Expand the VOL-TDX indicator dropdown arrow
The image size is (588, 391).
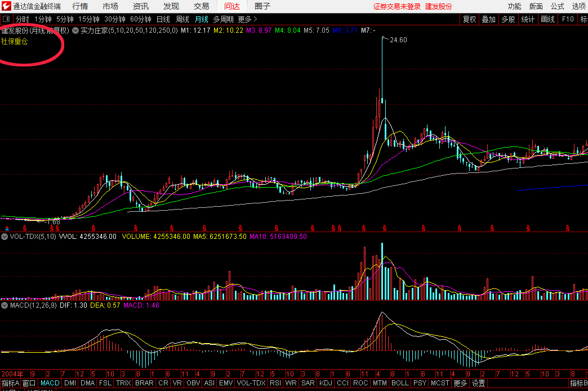click(x=5, y=237)
